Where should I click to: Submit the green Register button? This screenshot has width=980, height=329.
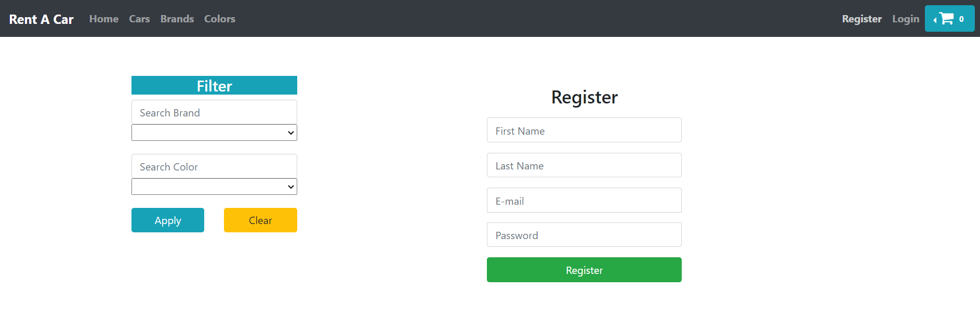pyautogui.click(x=584, y=270)
